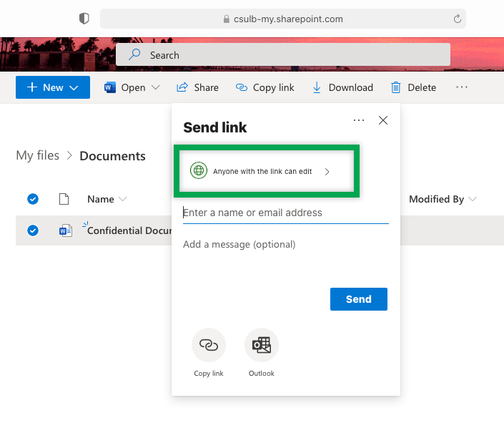Click the round Copy link icon in the dialog
This screenshot has height=423, width=504.
209,345
